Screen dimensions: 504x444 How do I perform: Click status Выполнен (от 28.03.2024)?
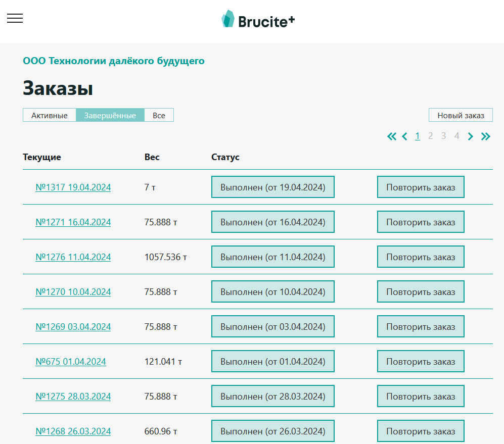click(272, 396)
